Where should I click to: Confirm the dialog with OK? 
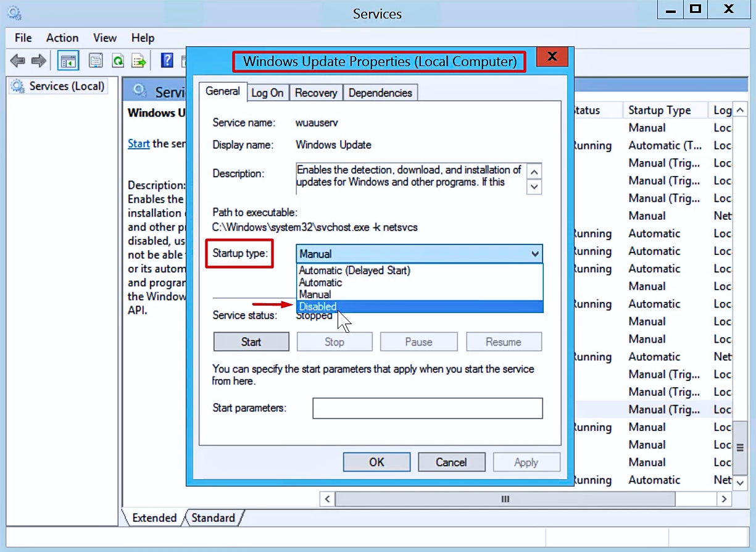377,462
